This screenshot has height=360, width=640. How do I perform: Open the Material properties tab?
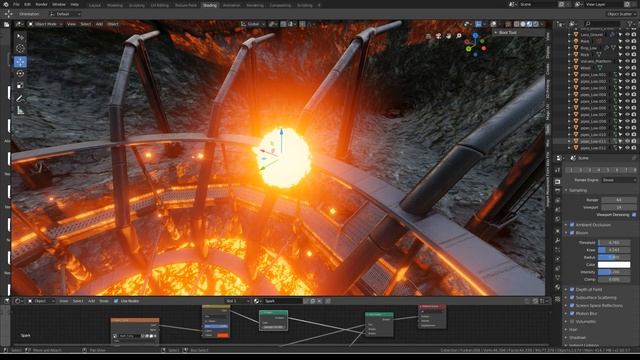pyautogui.click(x=558, y=287)
